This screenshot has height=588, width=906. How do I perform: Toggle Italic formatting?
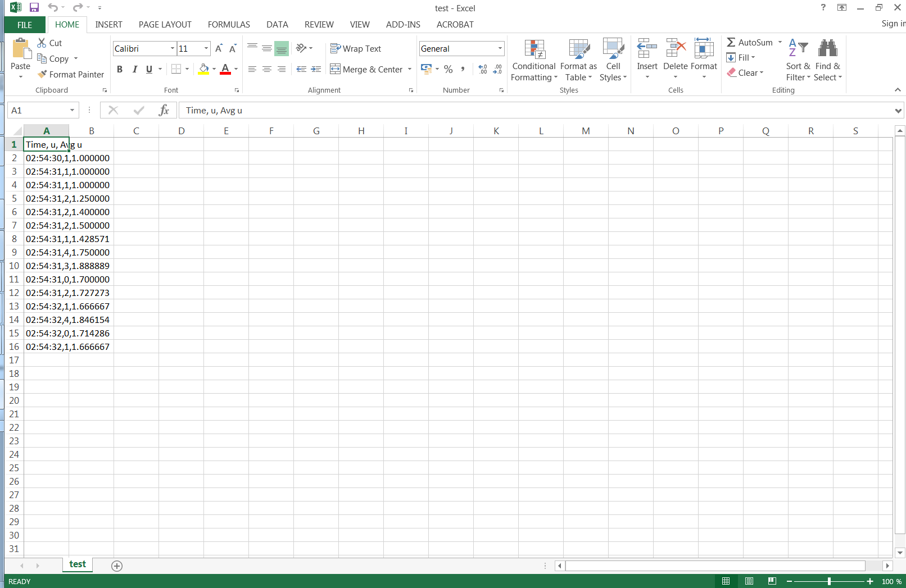(x=134, y=69)
